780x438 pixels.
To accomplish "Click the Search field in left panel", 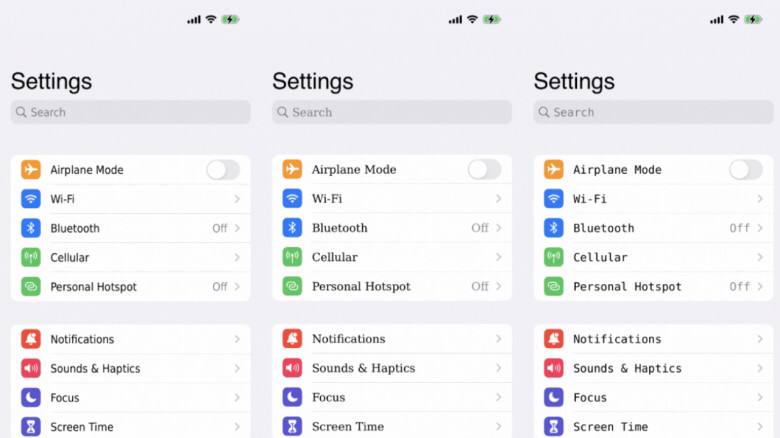I will tap(130, 112).
